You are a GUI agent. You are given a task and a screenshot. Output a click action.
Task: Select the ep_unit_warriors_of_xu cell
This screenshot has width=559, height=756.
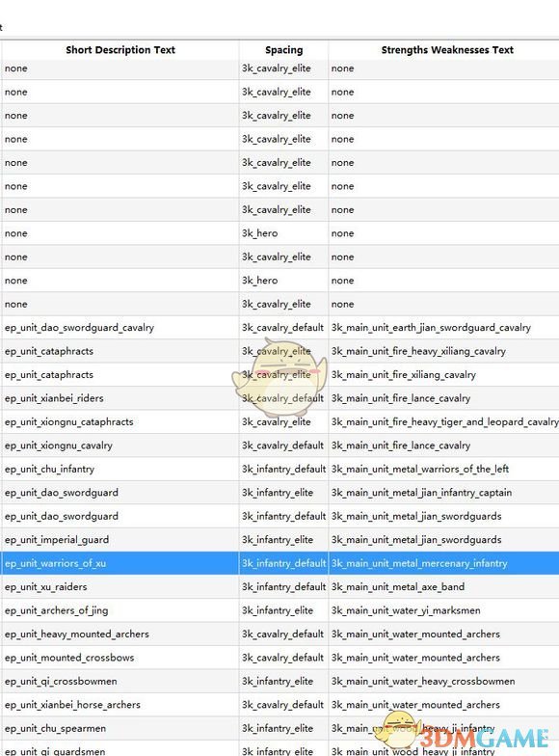[x=120, y=563]
